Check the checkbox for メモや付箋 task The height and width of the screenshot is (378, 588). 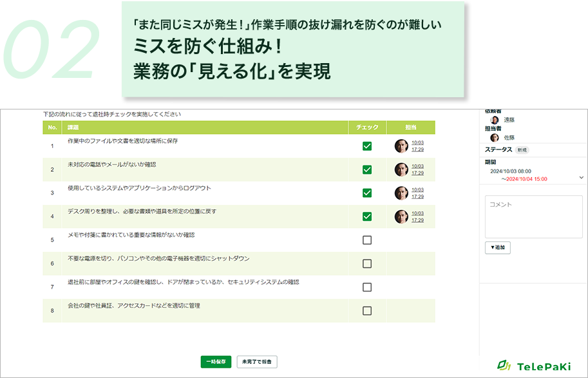[x=367, y=239]
